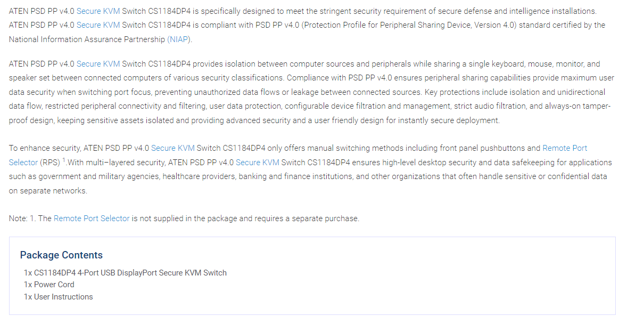Click the 'speaker set between connected computers' text
644x332 pixels.
tap(80, 78)
